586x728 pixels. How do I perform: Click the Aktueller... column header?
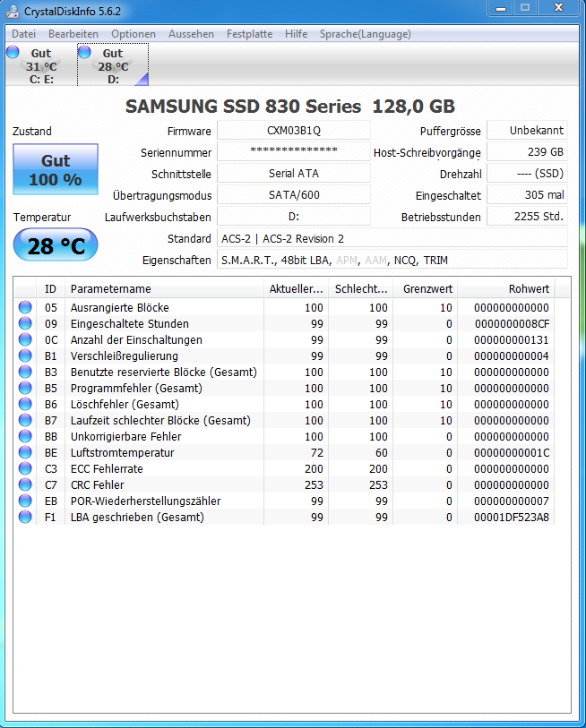click(296, 289)
